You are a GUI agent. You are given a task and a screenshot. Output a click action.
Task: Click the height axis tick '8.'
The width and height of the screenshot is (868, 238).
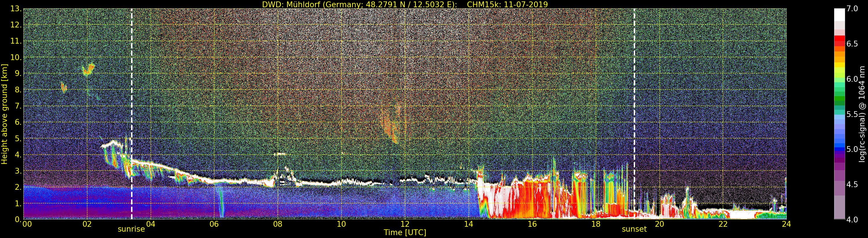coord(18,90)
